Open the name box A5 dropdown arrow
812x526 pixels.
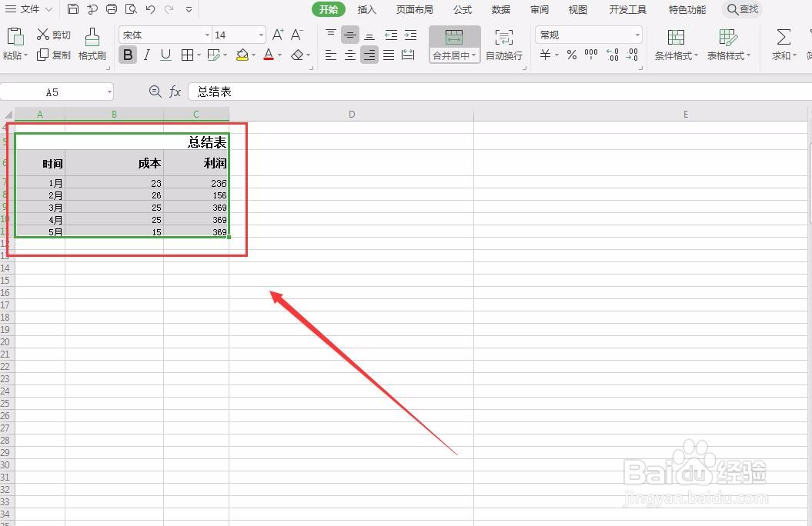click(x=109, y=92)
